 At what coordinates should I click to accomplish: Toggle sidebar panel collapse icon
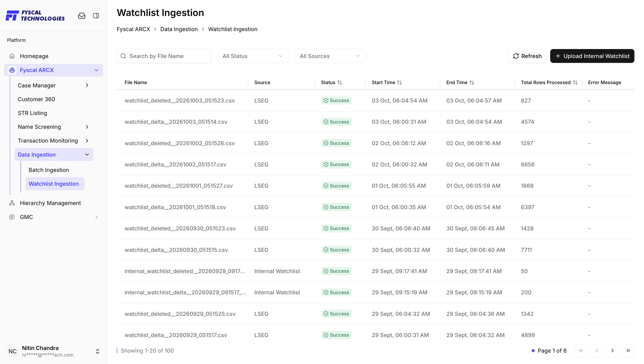click(96, 16)
